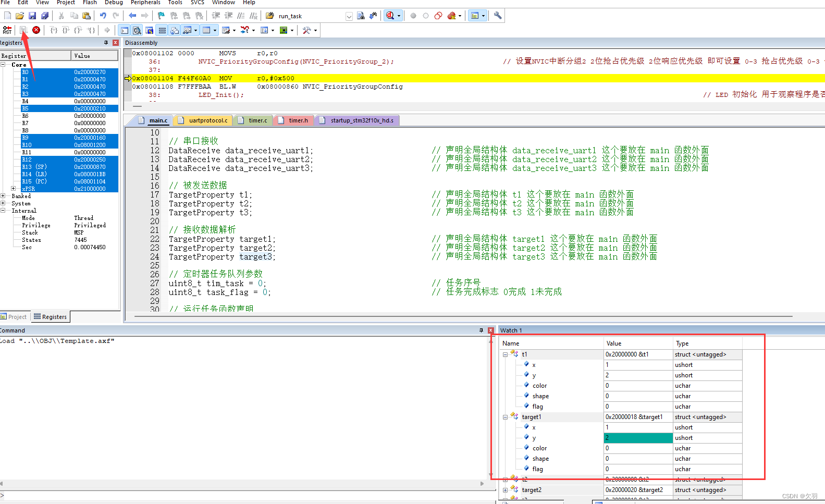Viewport: 825px width, 504px height.
Task: Toggle the Watch windows icon
Action: (x=187, y=30)
